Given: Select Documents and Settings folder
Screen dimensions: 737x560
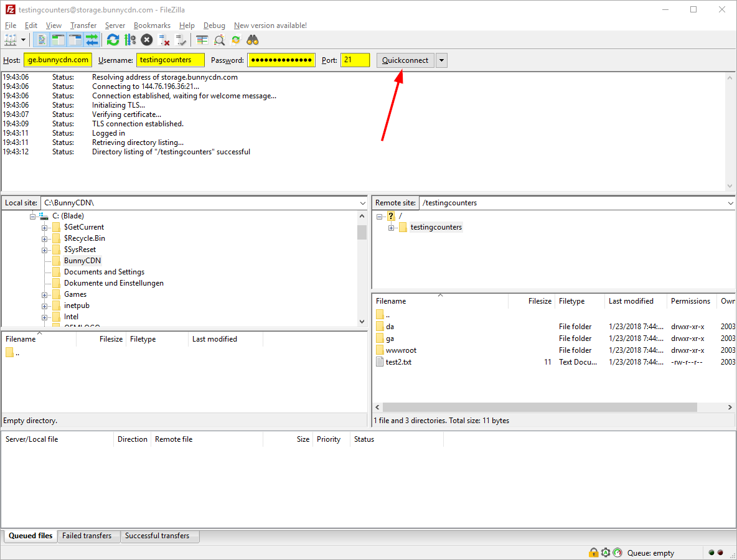Looking at the screenshot, I should (x=105, y=272).
